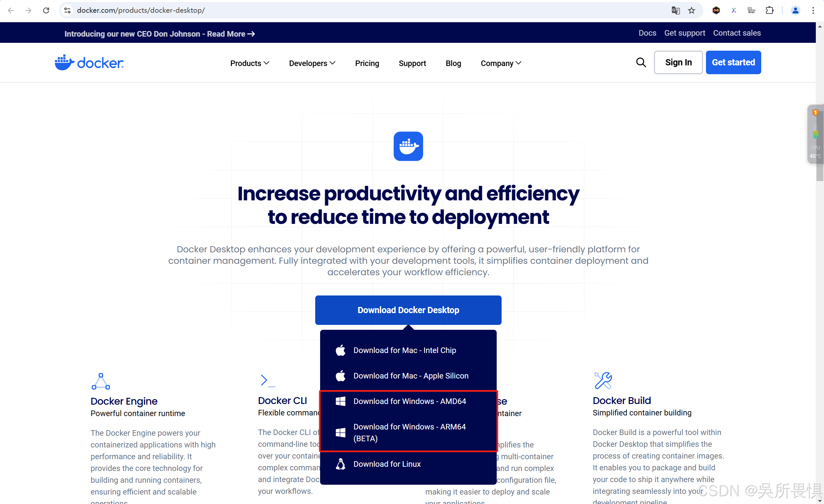Click the X-shaped browser extension icon

734,10
